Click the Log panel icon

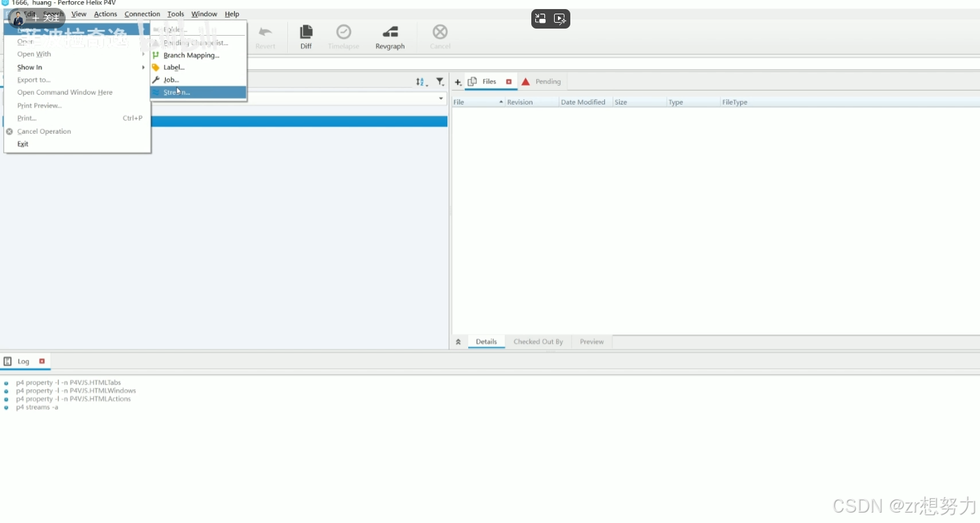[x=8, y=361]
